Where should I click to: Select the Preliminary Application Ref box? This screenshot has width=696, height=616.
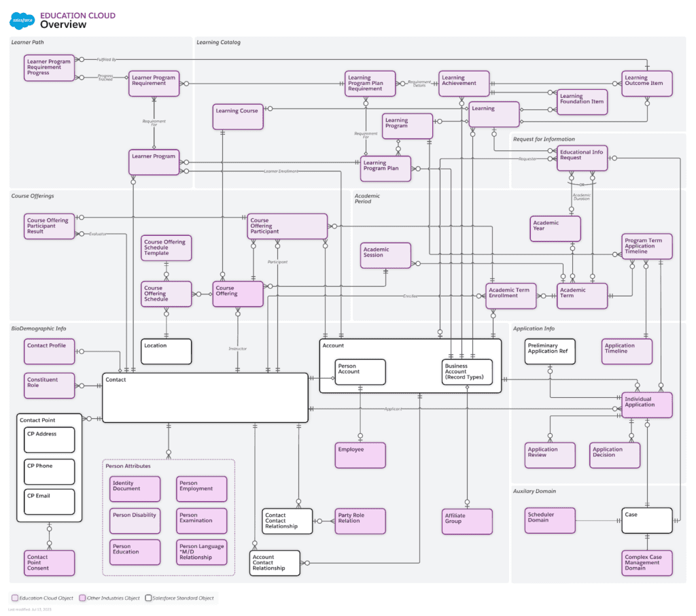[550, 352]
